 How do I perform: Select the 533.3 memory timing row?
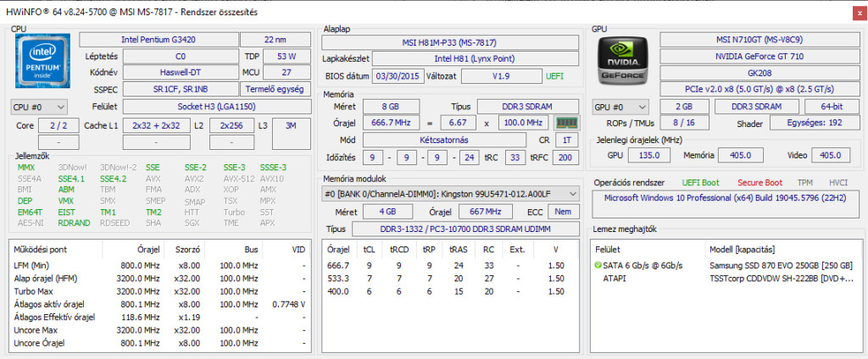449,279
